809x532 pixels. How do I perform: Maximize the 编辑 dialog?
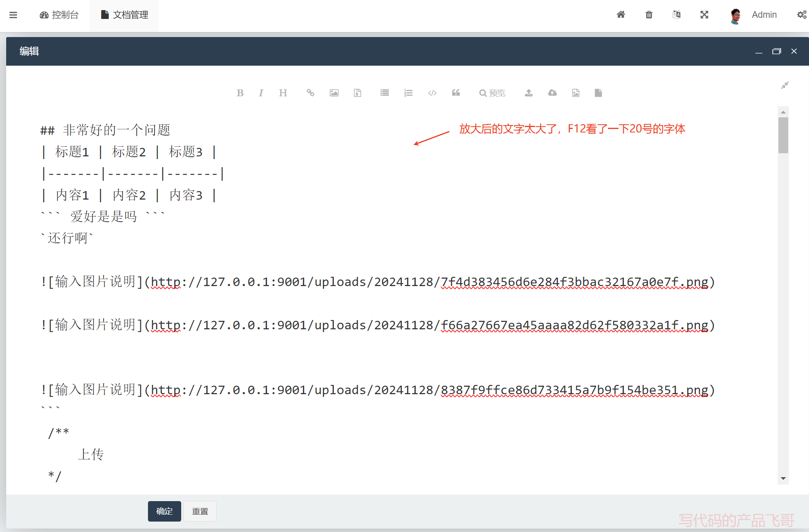(x=777, y=51)
